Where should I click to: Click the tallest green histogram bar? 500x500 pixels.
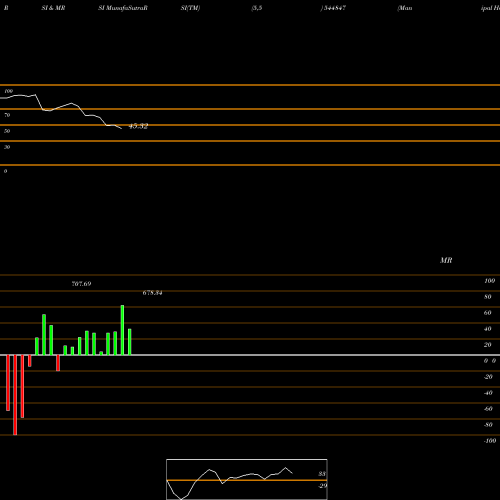(122, 330)
